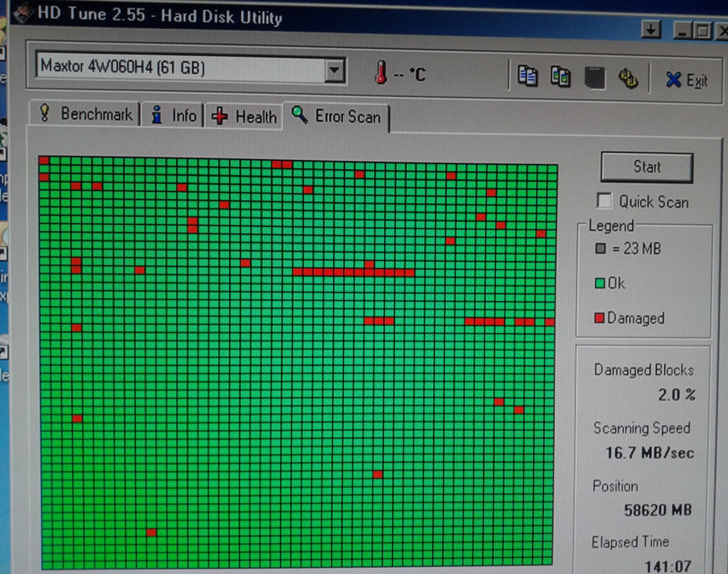728x574 pixels.
Task: Click the gray 23 MB legend swatch
Action: click(x=601, y=249)
